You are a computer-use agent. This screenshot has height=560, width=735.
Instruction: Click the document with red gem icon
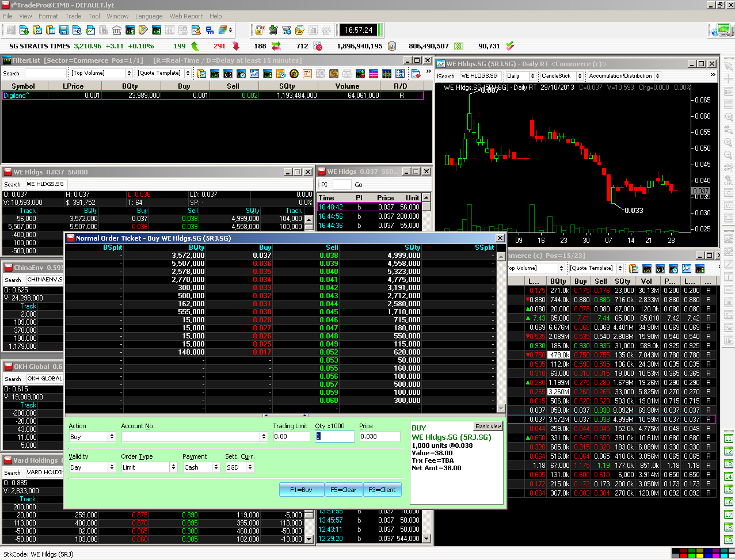point(416,74)
